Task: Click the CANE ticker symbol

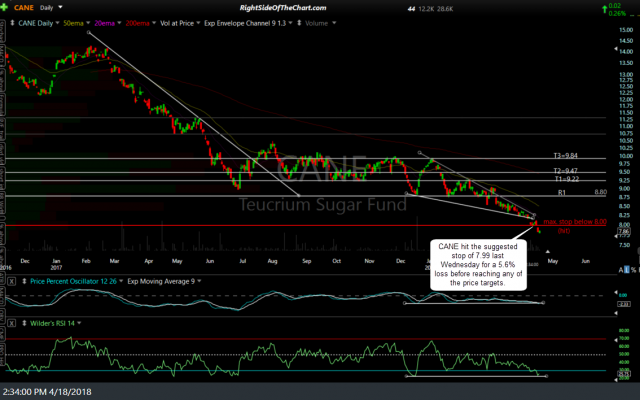Action: pyautogui.click(x=24, y=8)
